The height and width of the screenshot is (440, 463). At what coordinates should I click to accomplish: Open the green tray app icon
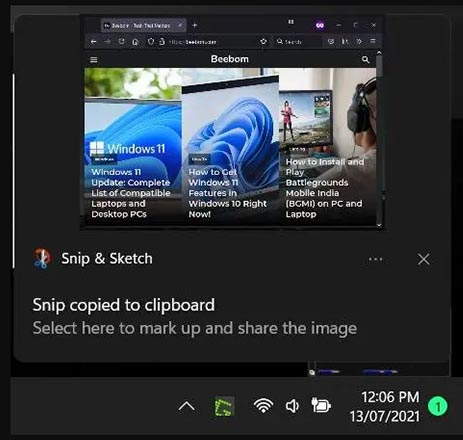[x=224, y=406]
